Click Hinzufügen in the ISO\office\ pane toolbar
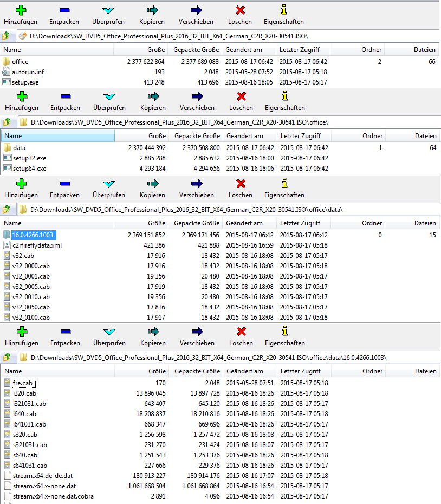The image size is (441, 504). pyautogui.click(x=22, y=101)
